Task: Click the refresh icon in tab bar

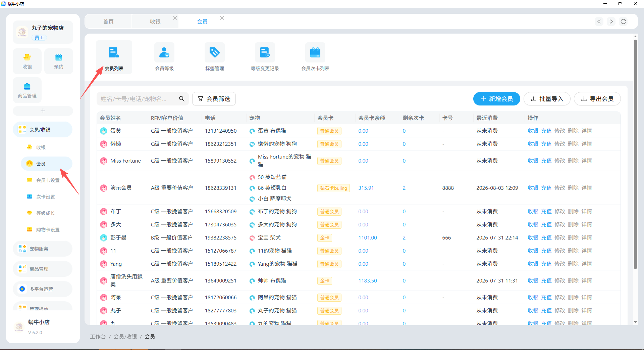Action: click(x=623, y=21)
